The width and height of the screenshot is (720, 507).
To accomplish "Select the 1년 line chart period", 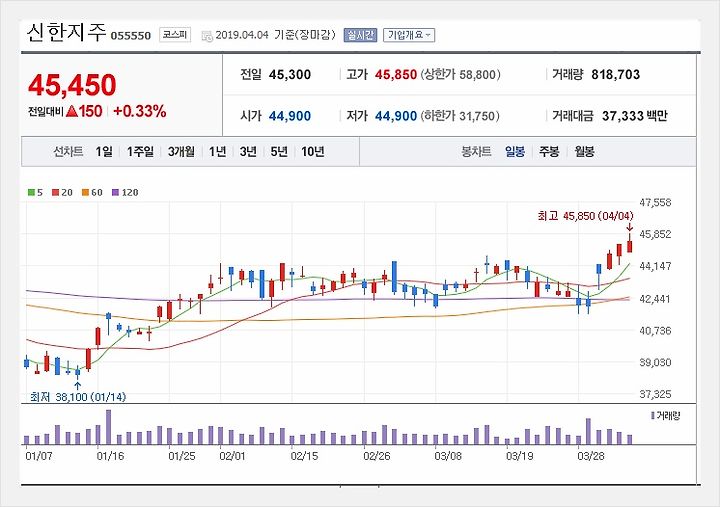I will pyautogui.click(x=217, y=152).
